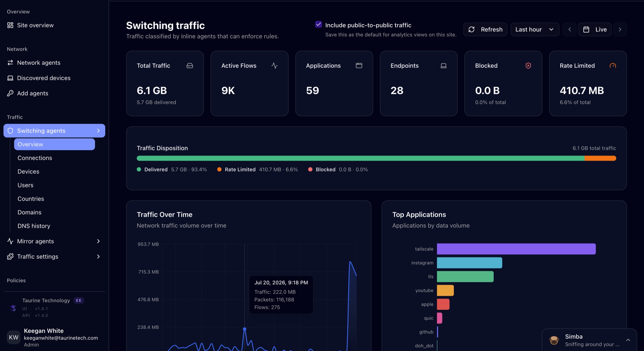Click the 6.1 GB Total Traffic value
This screenshot has height=351, width=644.
152,90
